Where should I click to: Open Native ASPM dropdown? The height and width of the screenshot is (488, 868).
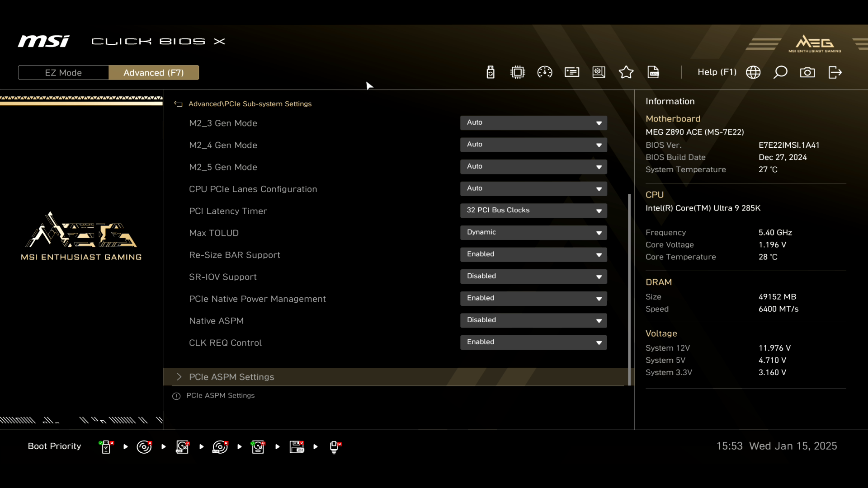pyautogui.click(x=533, y=320)
